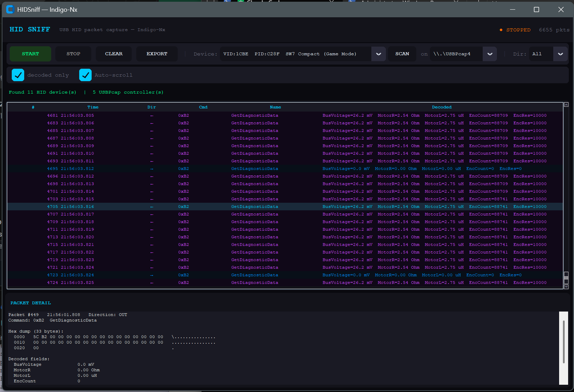The width and height of the screenshot is (574, 392).
Task: Click the Decoded column header
Action: (442, 107)
